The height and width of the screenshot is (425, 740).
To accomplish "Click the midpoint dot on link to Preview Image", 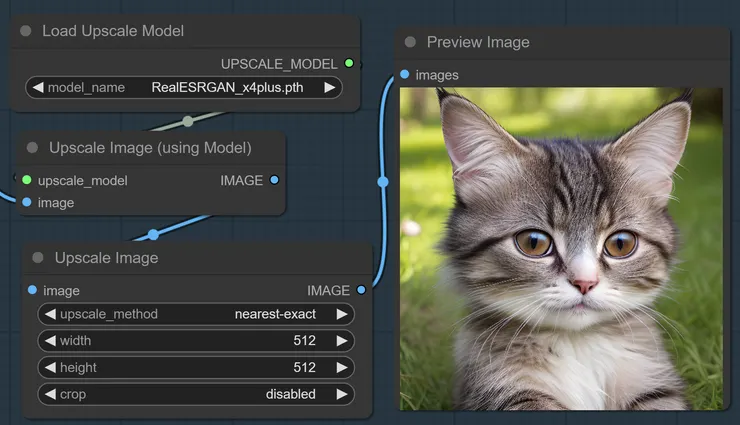I will coord(383,182).
